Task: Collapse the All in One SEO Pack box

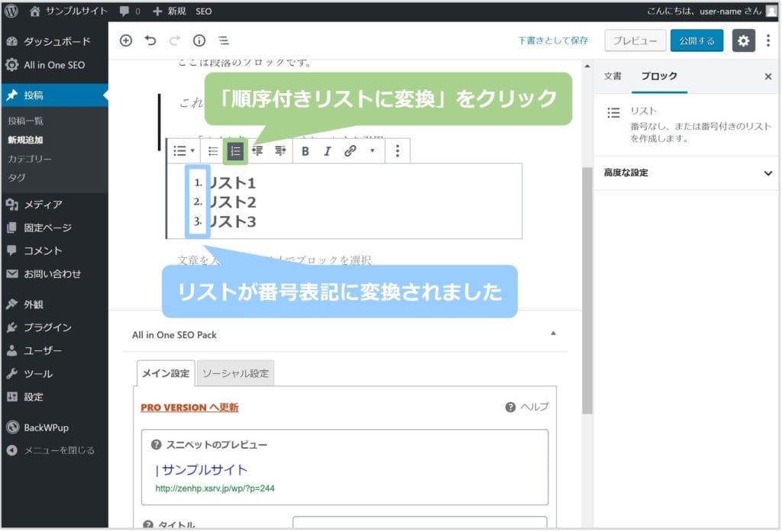Action: tap(554, 334)
